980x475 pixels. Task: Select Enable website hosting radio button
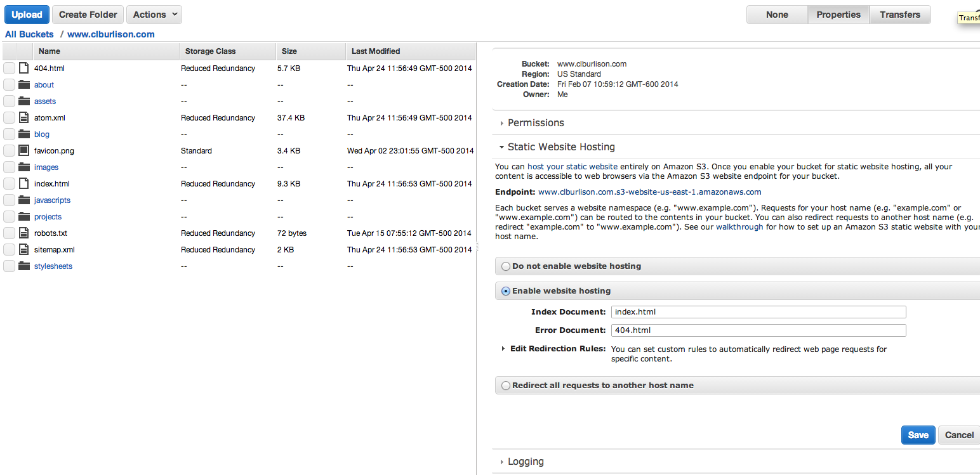[506, 291]
